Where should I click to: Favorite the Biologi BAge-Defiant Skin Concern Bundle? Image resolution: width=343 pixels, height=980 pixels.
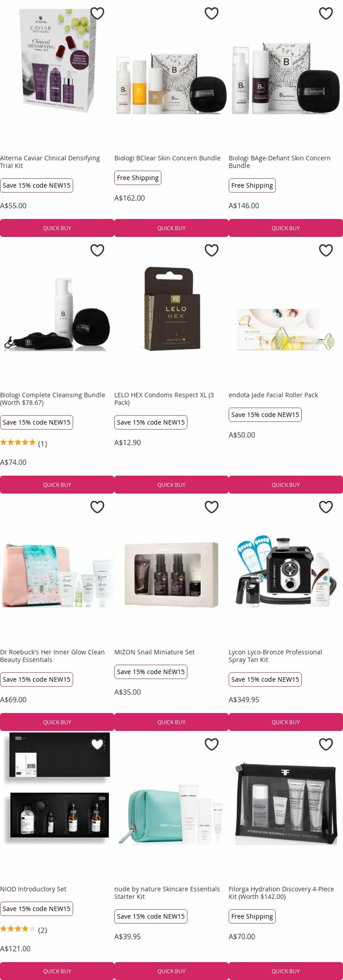point(326,13)
